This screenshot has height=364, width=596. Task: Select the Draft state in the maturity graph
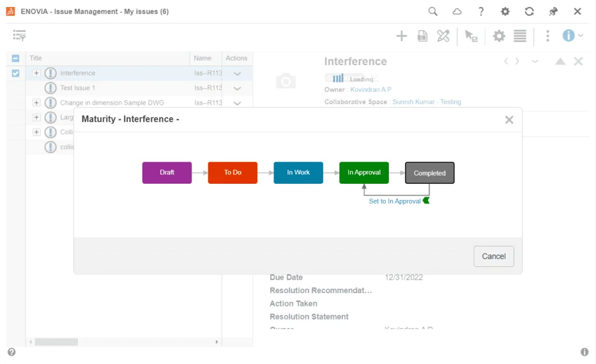[x=167, y=173]
